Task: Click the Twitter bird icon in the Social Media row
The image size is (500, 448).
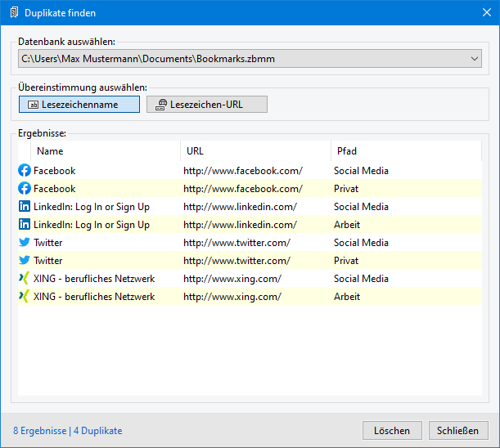Action: point(25,243)
